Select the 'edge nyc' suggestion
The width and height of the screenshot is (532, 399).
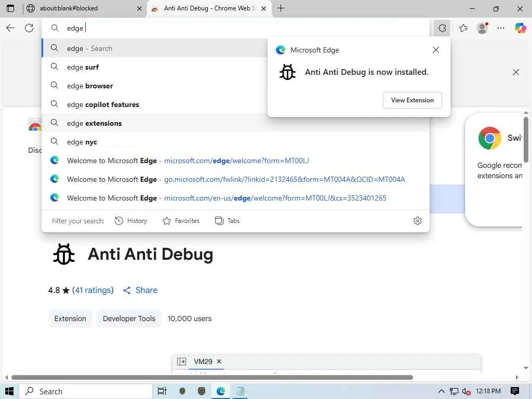point(235,141)
